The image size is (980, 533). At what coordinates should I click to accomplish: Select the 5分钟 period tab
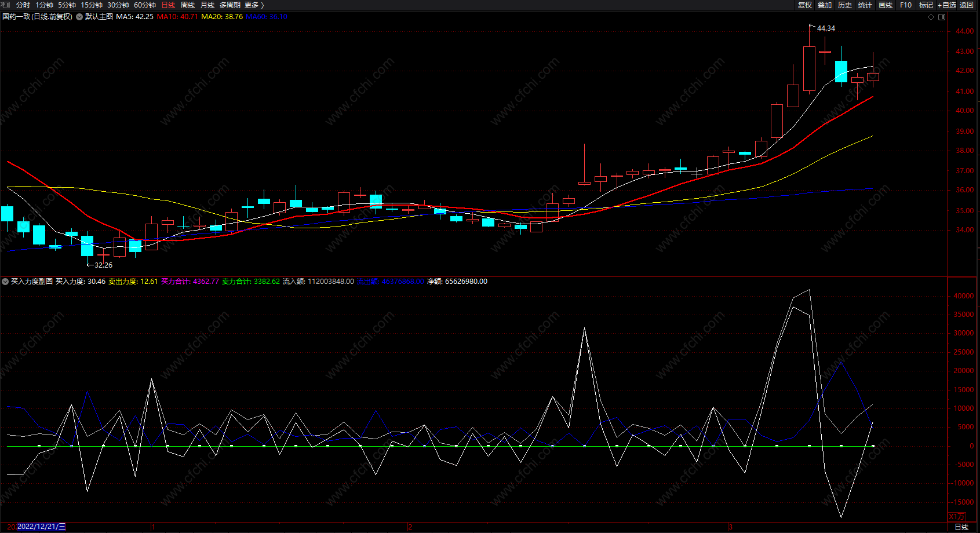(x=67, y=5)
